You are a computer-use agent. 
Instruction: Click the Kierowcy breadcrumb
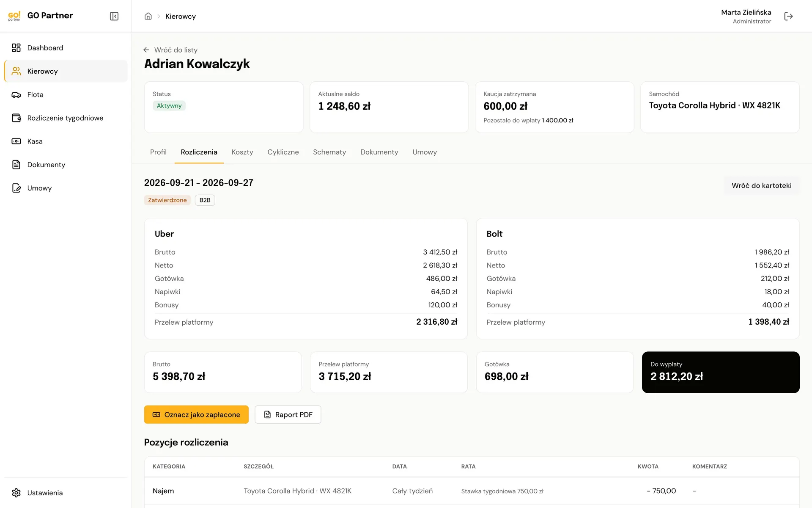click(181, 16)
